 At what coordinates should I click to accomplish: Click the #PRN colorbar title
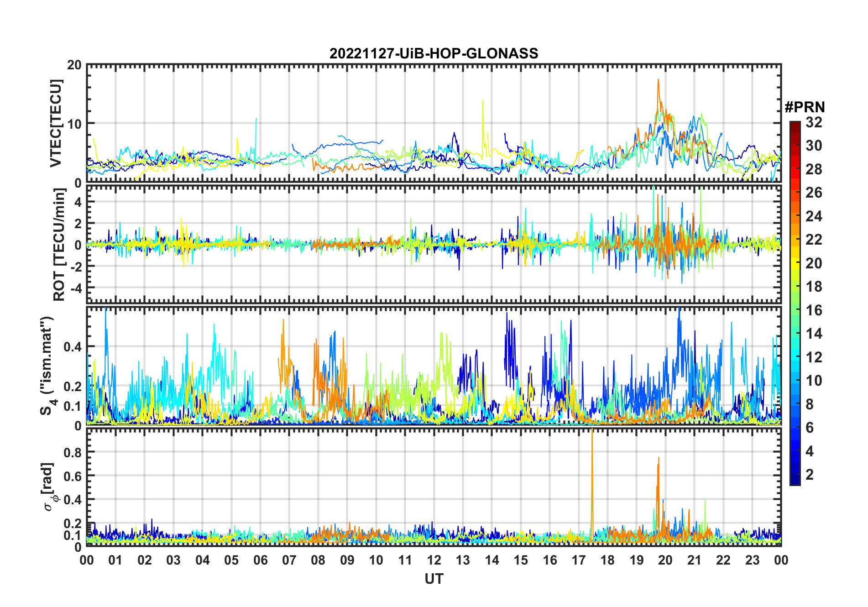(805, 107)
